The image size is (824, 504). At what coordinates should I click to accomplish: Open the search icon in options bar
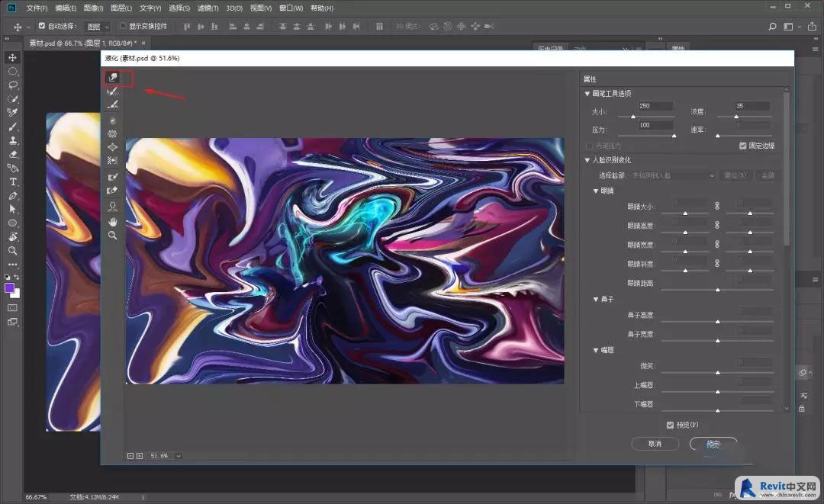772,26
